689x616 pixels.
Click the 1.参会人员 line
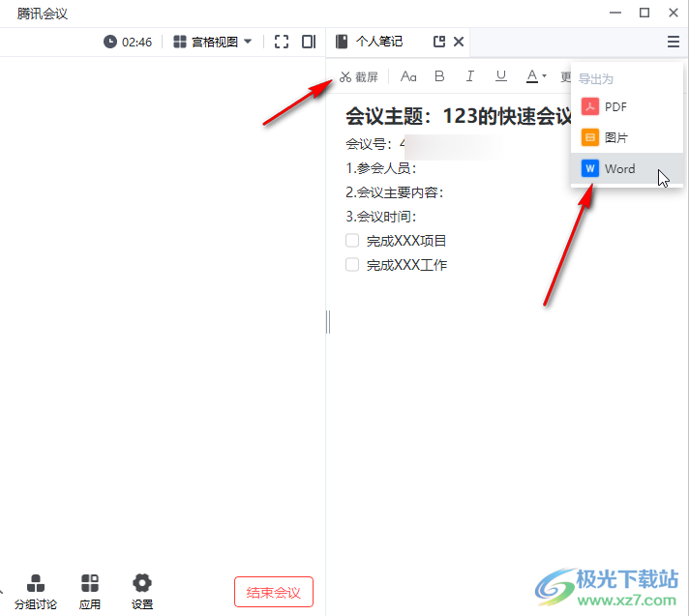pyautogui.click(x=380, y=168)
